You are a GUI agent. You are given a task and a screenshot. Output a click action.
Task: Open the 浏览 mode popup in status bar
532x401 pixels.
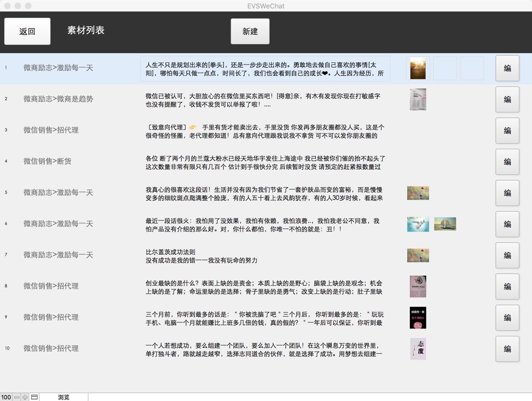(x=63, y=397)
